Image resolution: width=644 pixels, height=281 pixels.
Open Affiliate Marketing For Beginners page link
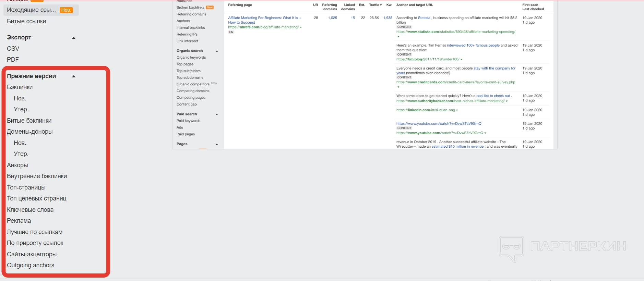[x=264, y=20]
